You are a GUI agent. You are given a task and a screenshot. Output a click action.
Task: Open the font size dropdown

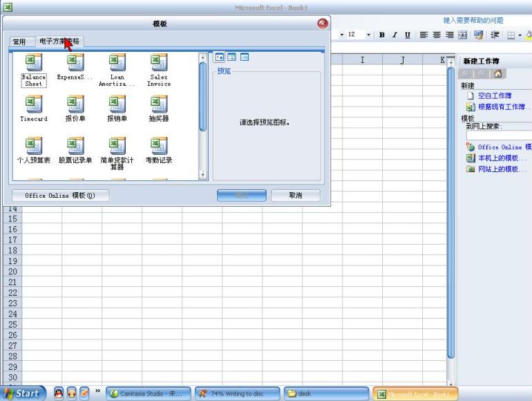[x=368, y=35]
